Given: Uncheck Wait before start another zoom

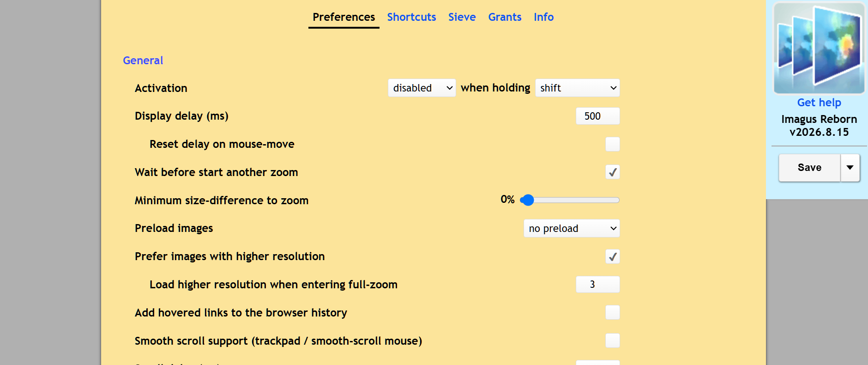Looking at the screenshot, I should (613, 172).
